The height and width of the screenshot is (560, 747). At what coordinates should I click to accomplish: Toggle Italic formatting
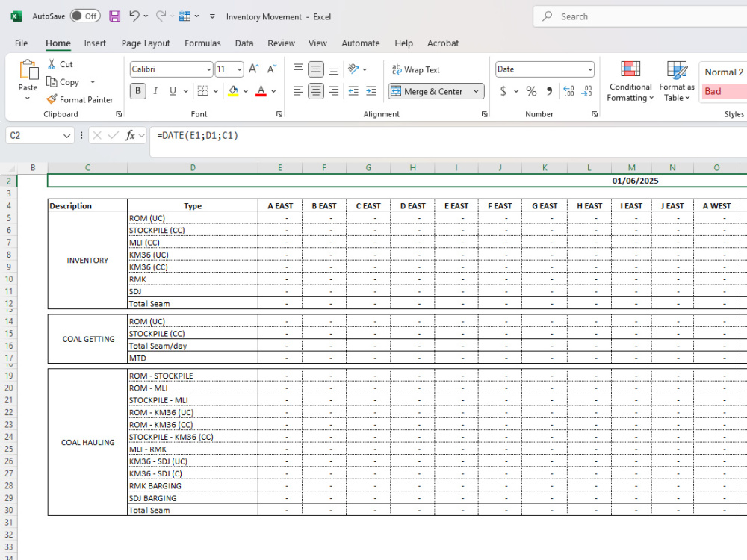tap(155, 91)
